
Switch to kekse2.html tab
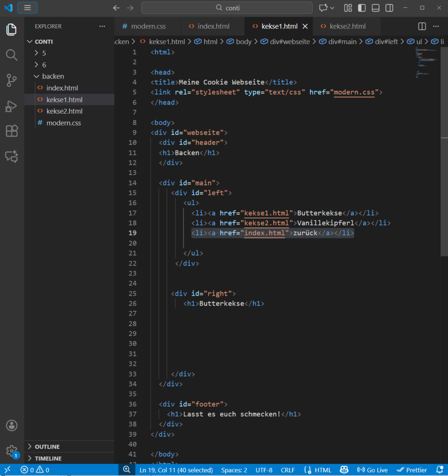pos(347,26)
